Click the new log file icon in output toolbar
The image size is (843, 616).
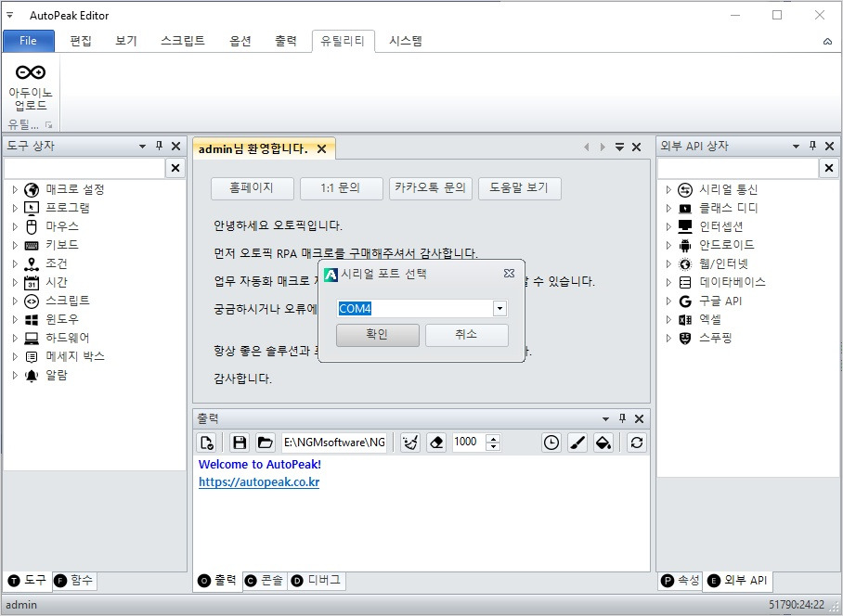(206, 443)
